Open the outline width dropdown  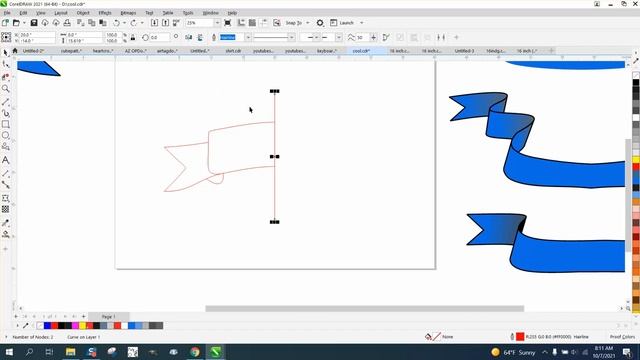pos(248,38)
